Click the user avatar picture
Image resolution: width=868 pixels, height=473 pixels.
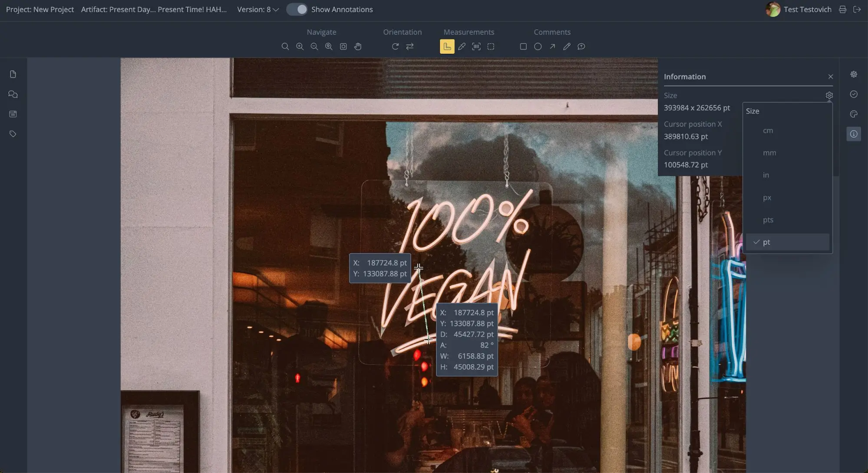pyautogui.click(x=773, y=10)
